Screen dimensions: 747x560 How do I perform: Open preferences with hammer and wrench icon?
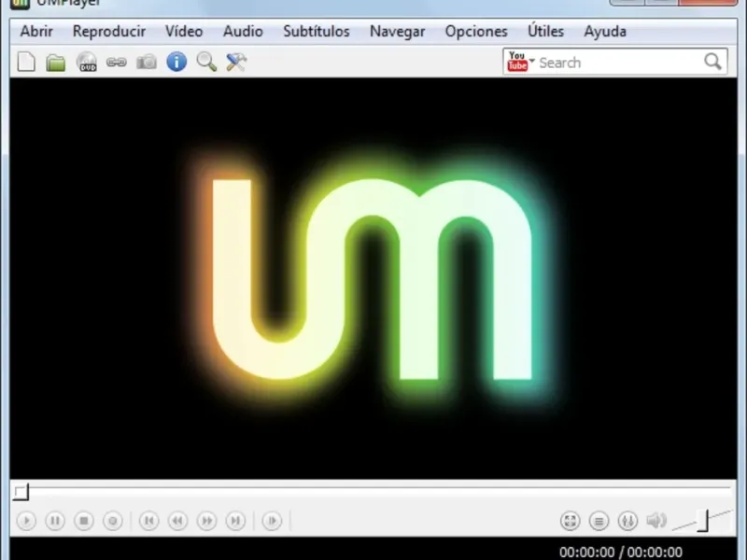pyautogui.click(x=236, y=62)
